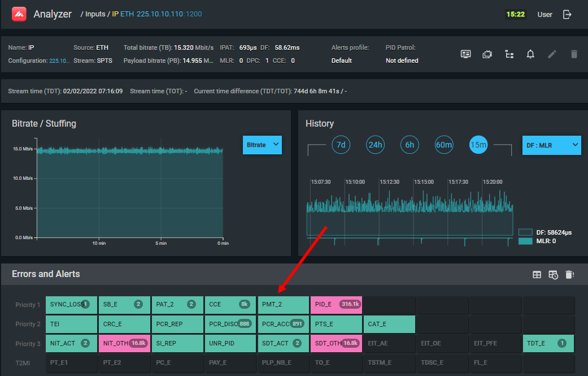Click the logout icon next to User

(x=568, y=15)
